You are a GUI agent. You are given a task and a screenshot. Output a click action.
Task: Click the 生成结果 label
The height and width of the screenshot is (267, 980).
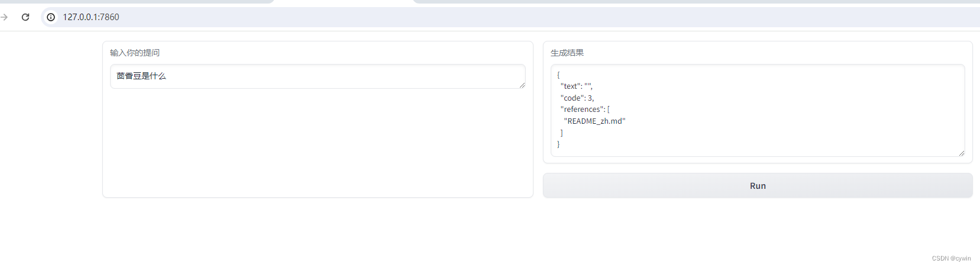pyautogui.click(x=567, y=53)
